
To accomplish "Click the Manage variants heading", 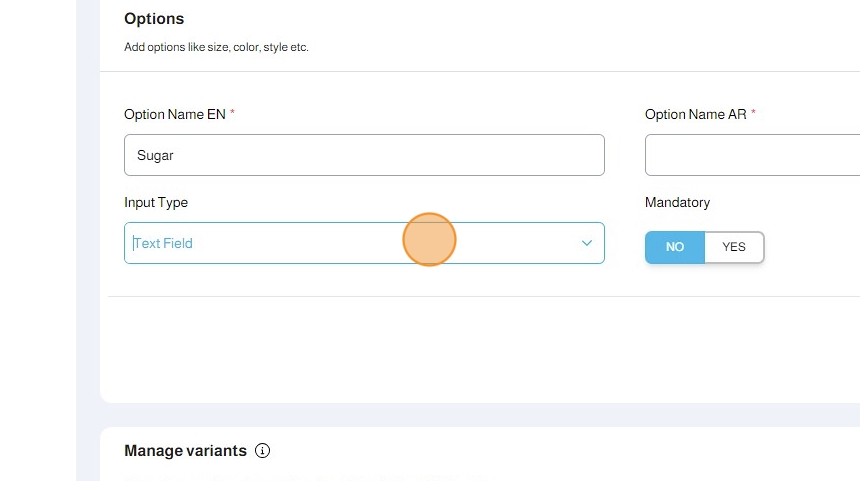I will coord(185,451).
